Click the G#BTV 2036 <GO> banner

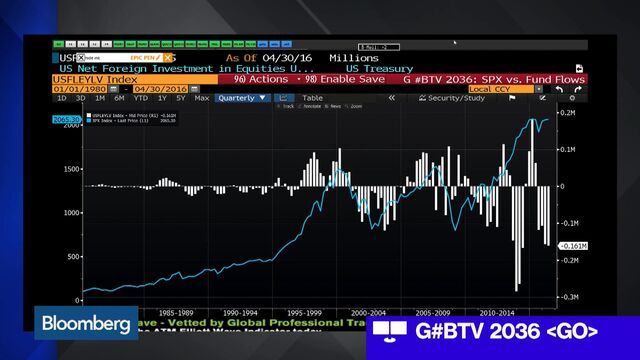click(503, 338)
